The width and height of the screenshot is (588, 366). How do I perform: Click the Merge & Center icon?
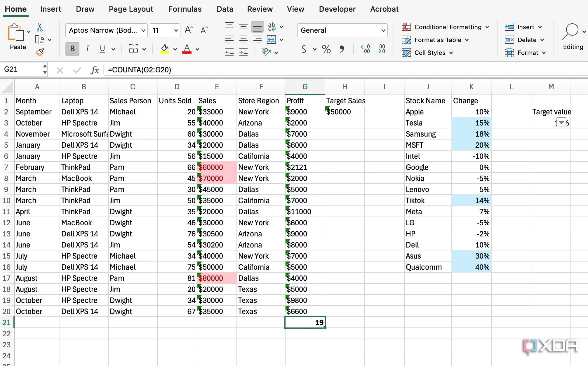pyautogui.click(x=271, y=40)
